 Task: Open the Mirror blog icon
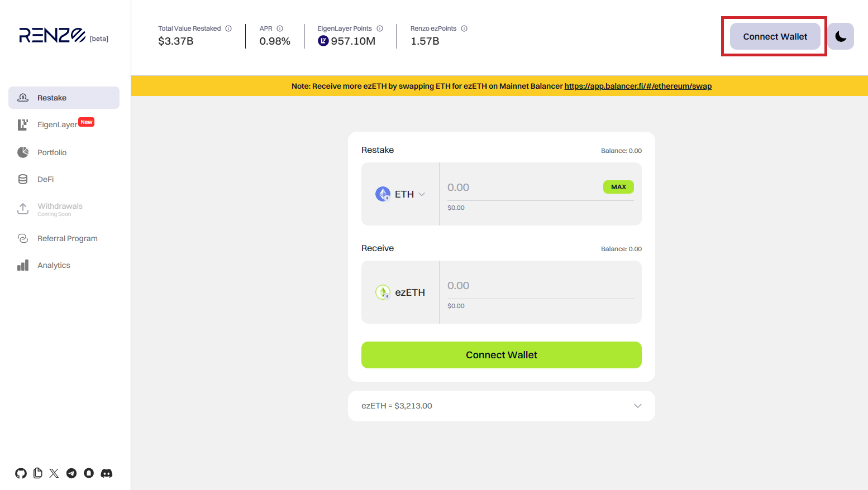pos(89,473)
